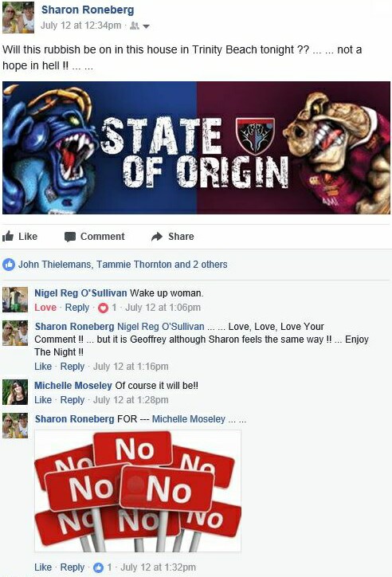The image size is (392, 577).
Task: Reply to Nigel Reg O'Sullivan's comment
Action: (77, 308)
